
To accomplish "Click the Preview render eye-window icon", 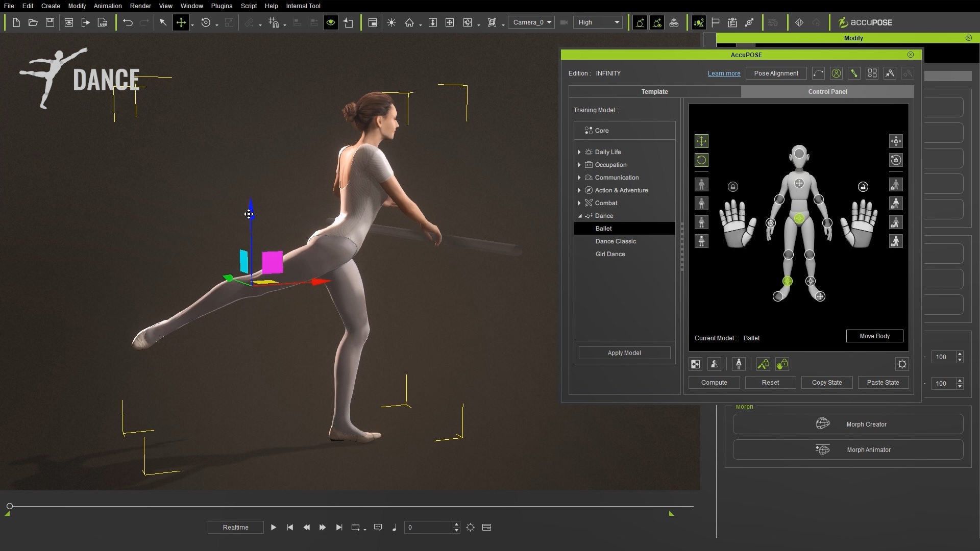I will click(69, 22).
